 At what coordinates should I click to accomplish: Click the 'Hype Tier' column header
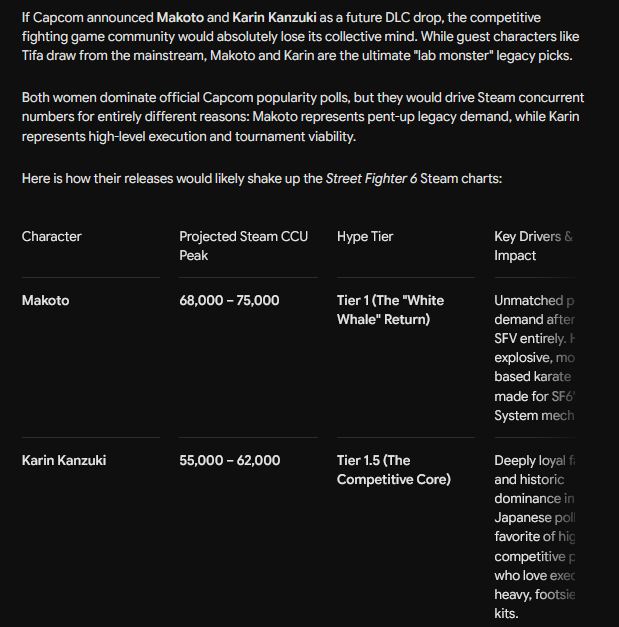tap(365, 236)
